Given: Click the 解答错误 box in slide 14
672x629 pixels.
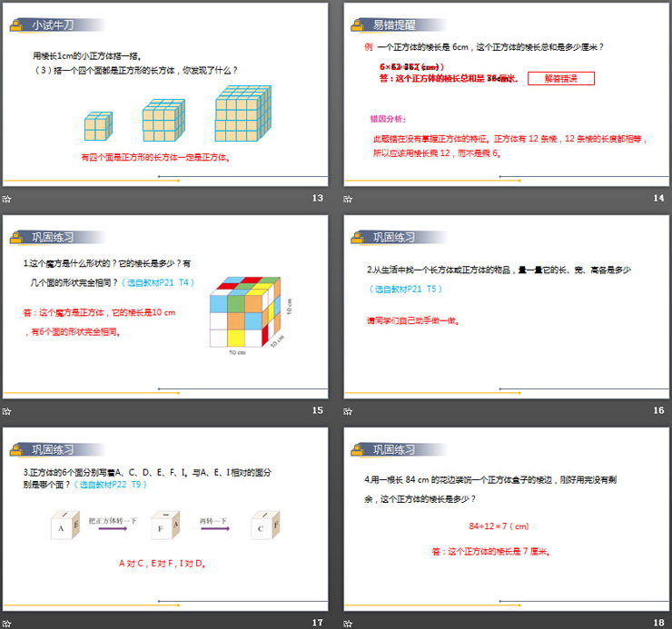Looking at the screenshot, I should click(560, 79).
